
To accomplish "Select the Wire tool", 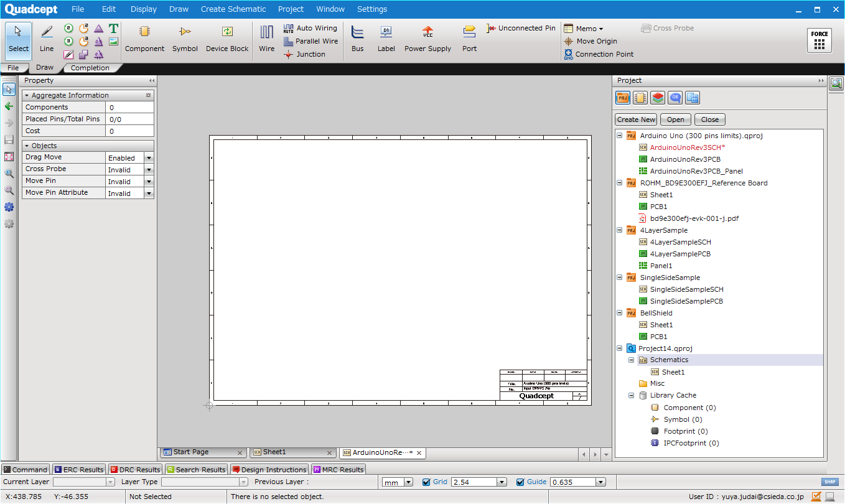I will (x=267, y=39).
